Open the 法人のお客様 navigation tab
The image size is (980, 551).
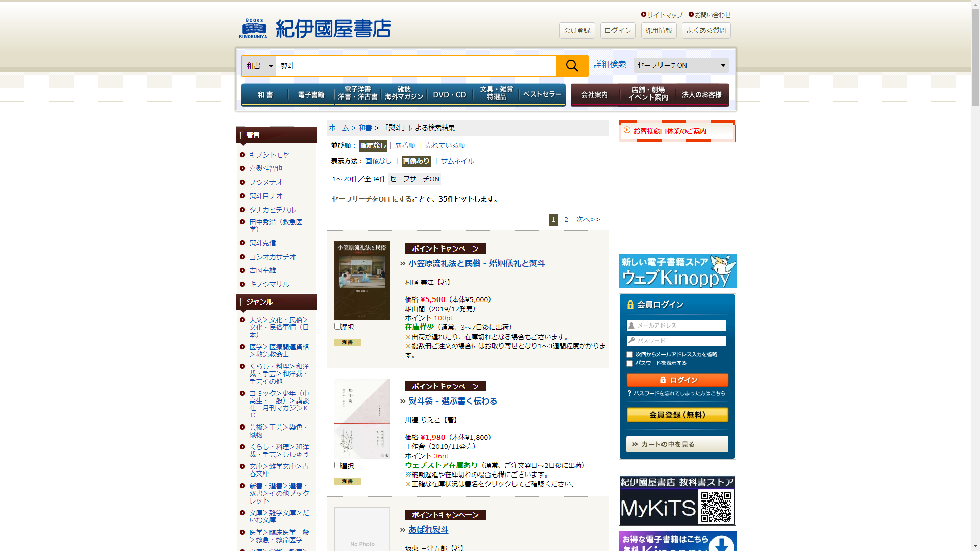coord(702,95)
